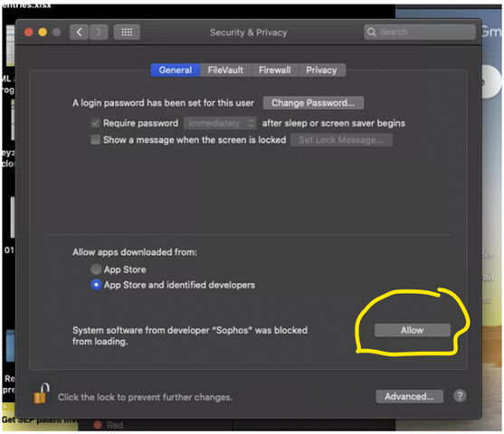504x434 pixels.
Task: Open the Privacy tab
Action: click(x=322, y=70)
